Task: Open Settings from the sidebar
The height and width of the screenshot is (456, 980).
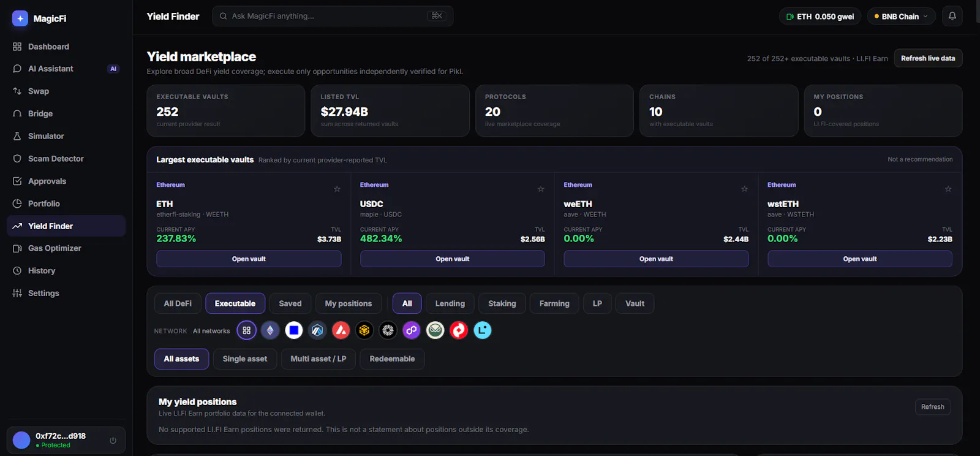Action: coord(66,293)
